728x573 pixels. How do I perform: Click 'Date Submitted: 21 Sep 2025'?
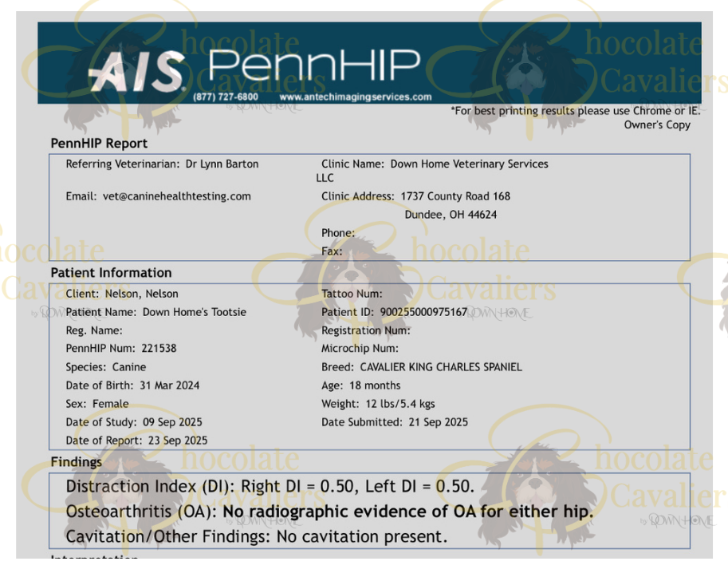pyautogui.click(x=395, y=422)
